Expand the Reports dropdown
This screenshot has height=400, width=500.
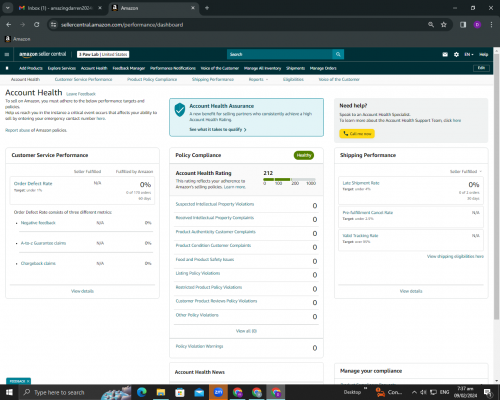258,79
